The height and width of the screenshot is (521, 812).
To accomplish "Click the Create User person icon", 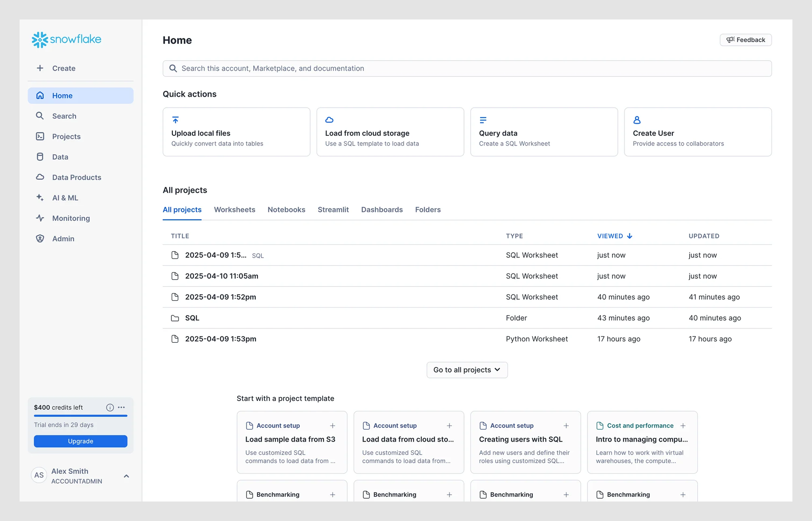I will tap(637, 120).
